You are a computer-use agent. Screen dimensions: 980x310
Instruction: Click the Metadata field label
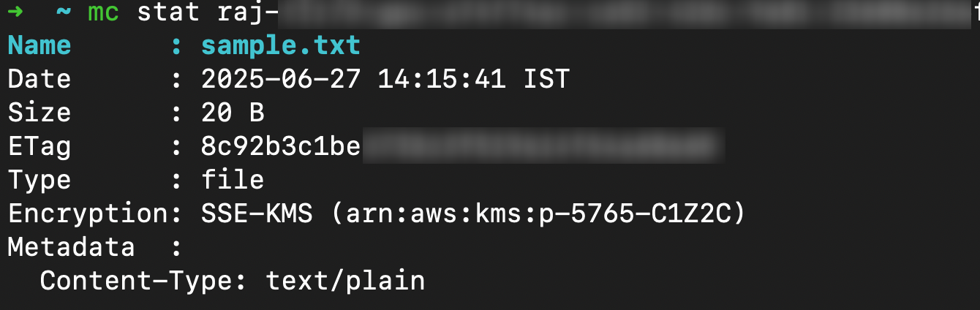(x=71, y=247)
